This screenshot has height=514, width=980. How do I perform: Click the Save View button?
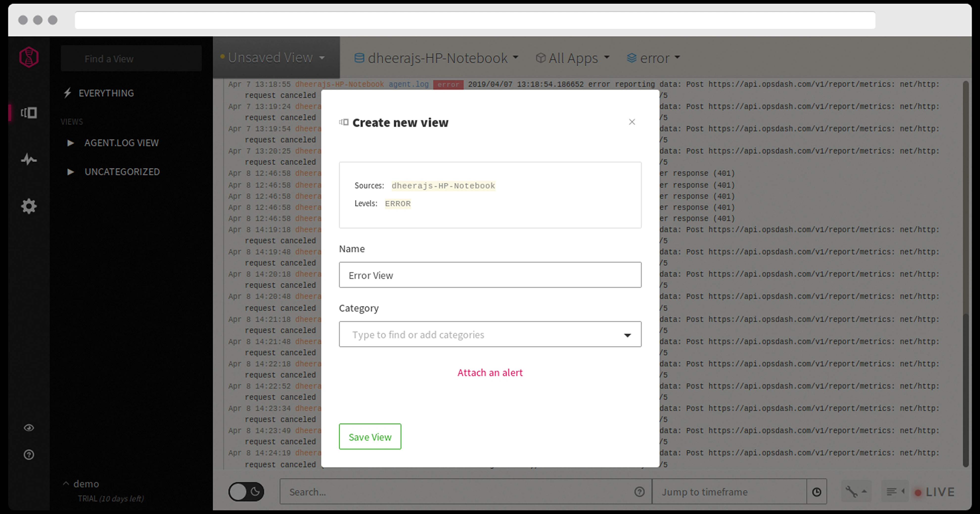(370, 437)
